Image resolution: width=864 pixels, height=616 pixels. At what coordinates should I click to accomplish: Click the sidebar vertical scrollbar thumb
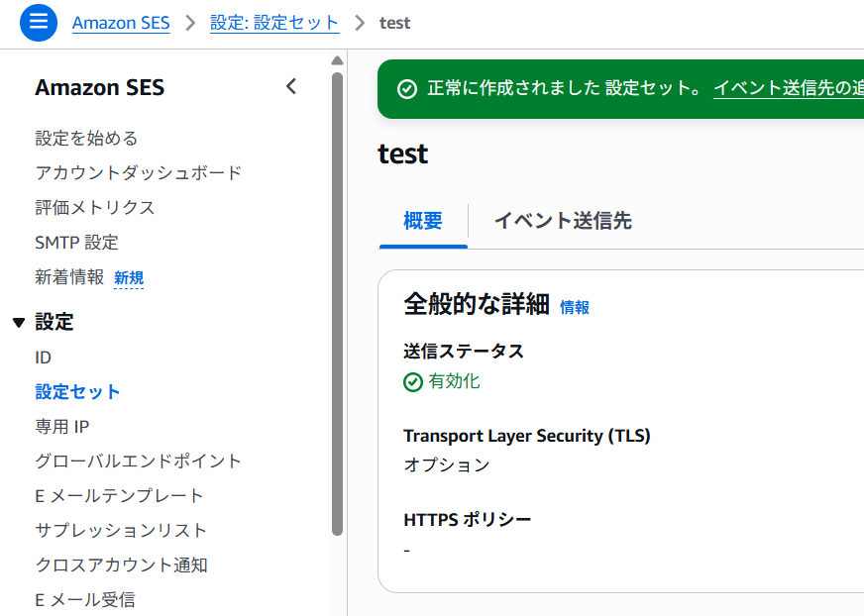pos(338,303)
